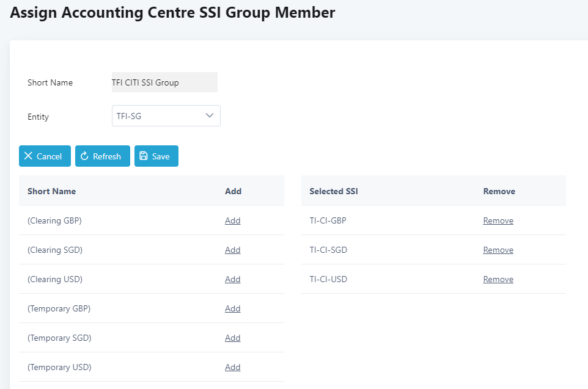588x389 pixels.
Task: Click the Cancel button
Action: [45, 156]
